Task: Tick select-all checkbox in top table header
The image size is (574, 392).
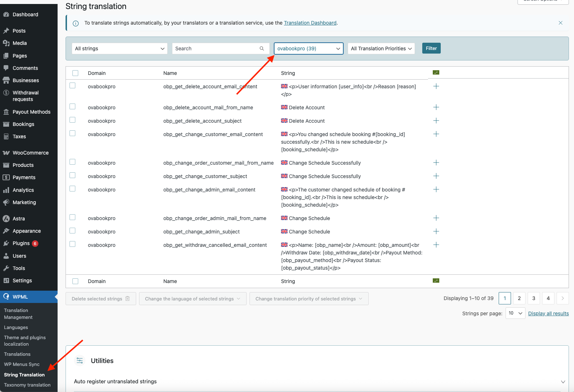Action: 75,73
